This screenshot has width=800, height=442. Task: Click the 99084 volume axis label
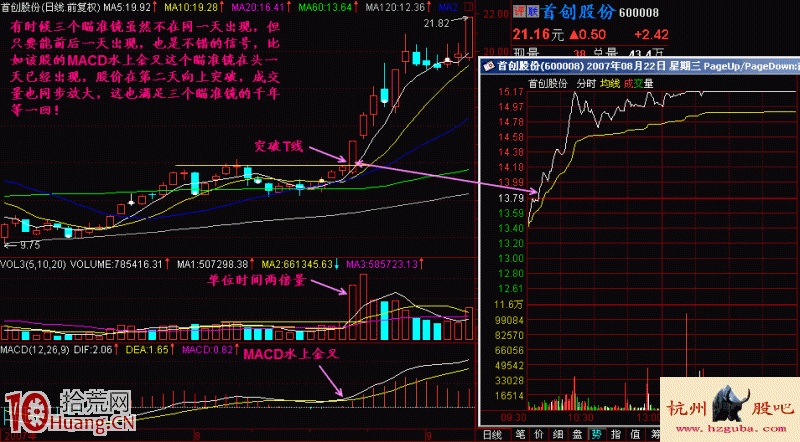pyautogui.click(x=509, y=320)
